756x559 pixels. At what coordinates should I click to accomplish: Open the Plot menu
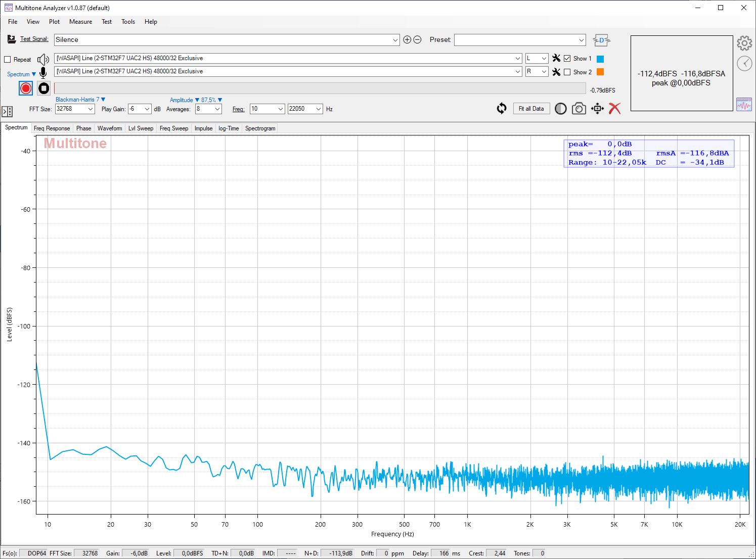[x=54, y=22]
